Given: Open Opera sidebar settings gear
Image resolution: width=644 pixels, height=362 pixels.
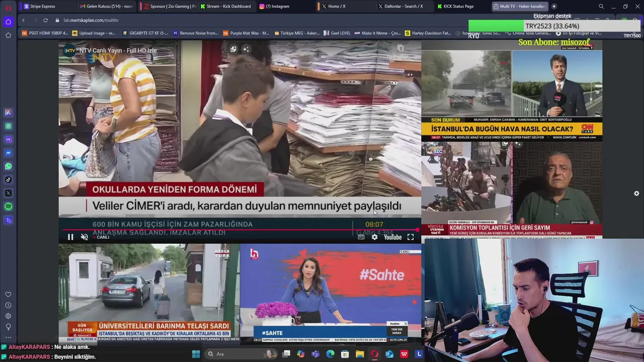Looking at the screenshot, I should [8, 316].
